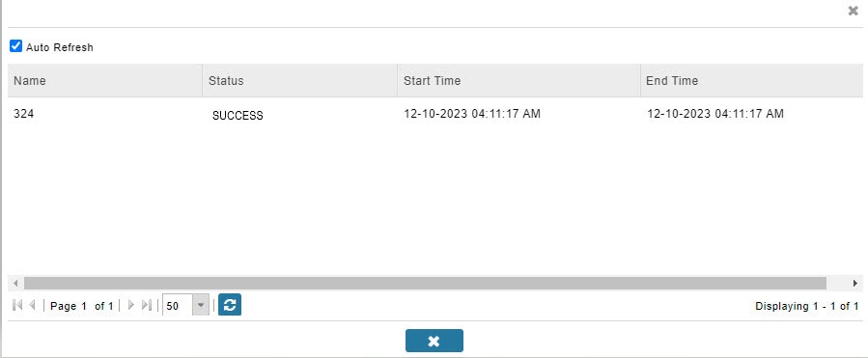The height and width of the screenshot is (358, 868).
Task: Select the row named 324
Action: pos(435,115)
